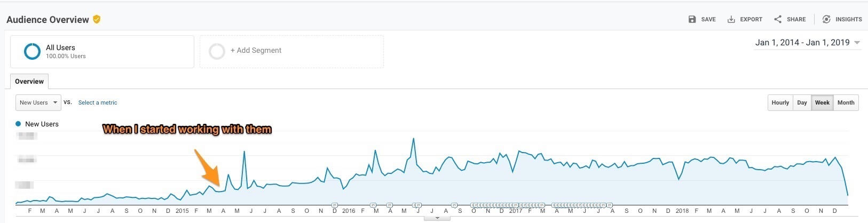Open the New Users metric dropdown
868x223 pixels.
38,102
